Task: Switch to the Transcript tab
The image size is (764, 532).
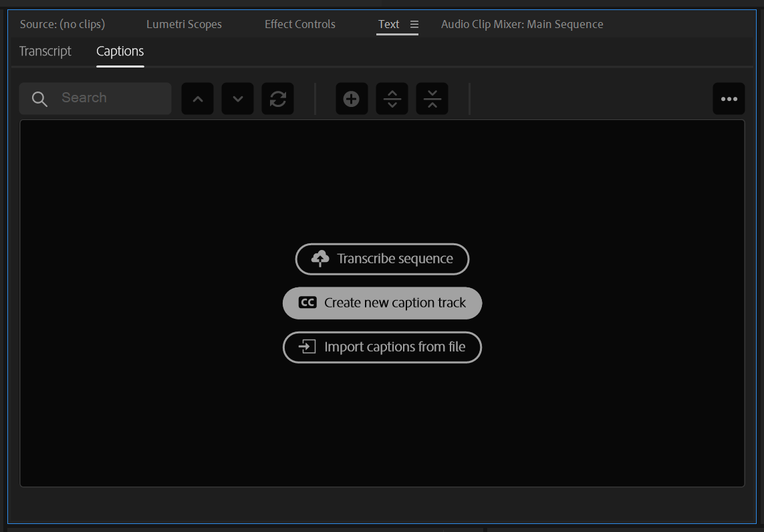Action: coord(45,51)
